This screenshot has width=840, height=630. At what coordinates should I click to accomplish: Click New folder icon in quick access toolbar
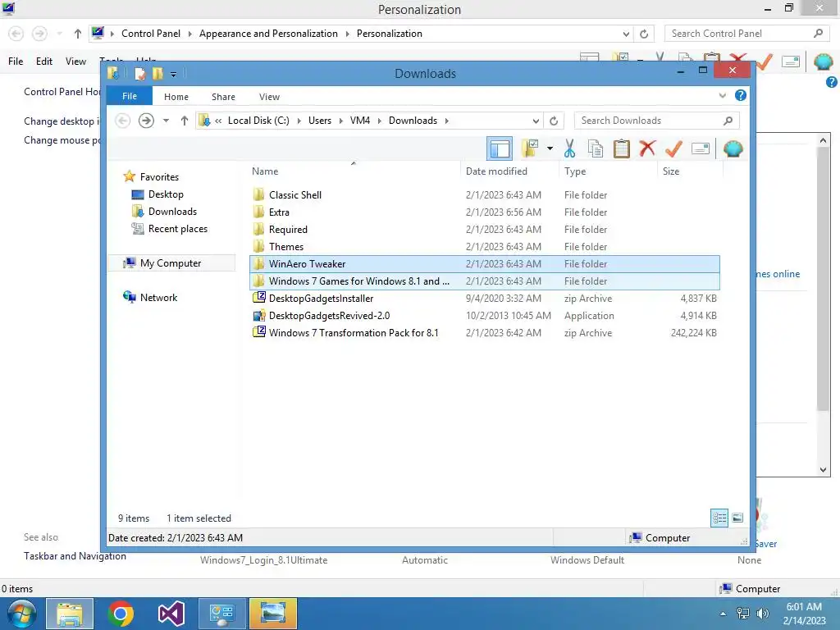(x=157, y=73)
